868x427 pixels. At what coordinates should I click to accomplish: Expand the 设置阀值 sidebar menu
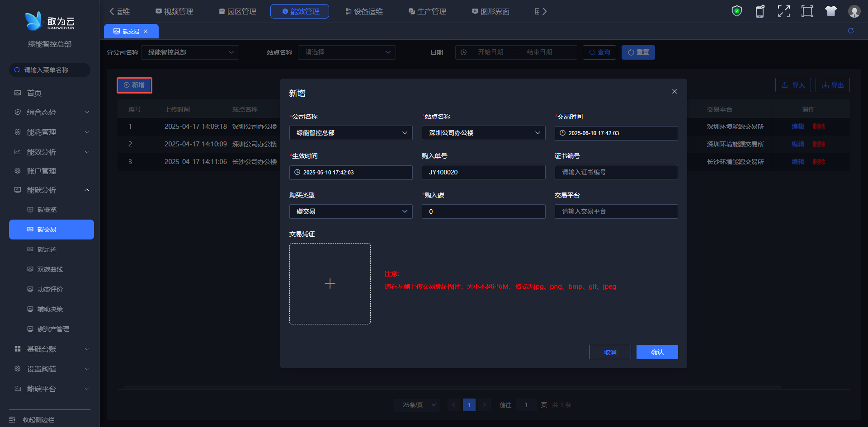[52, 369]
